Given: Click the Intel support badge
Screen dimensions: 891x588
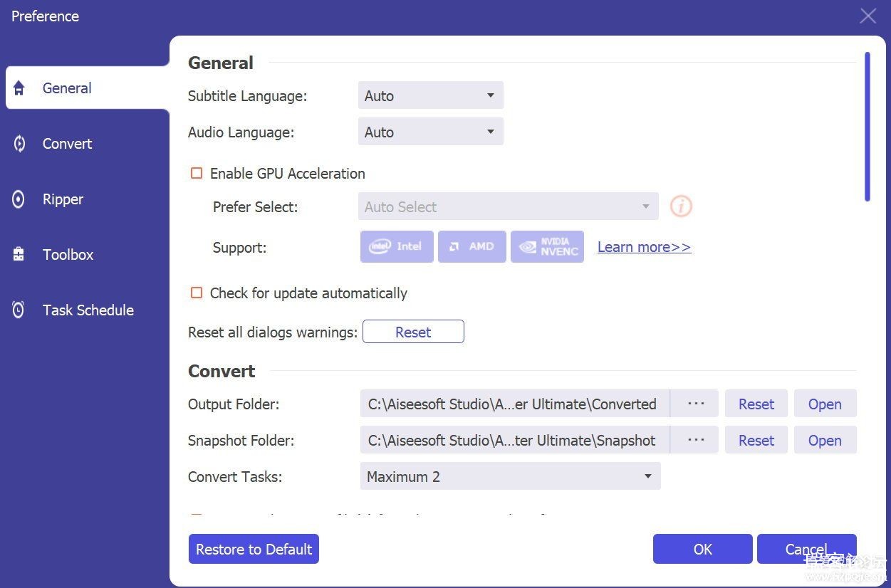Looking at the screenshot, I should point(397,246).
